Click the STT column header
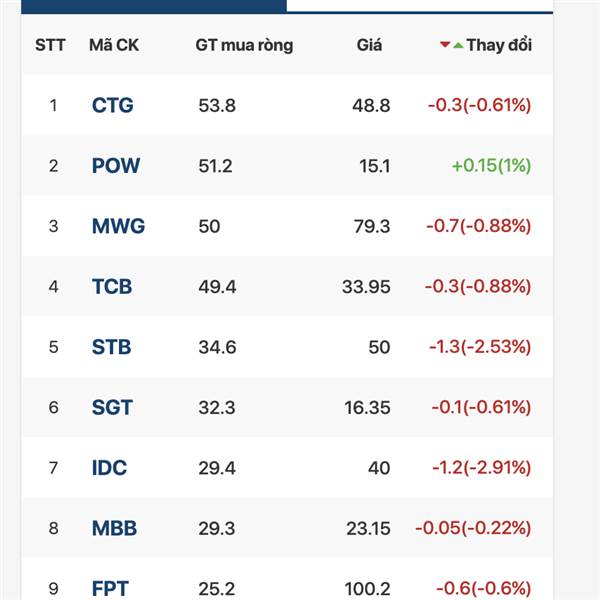This screenshot has height=600, width=600. 50,45
